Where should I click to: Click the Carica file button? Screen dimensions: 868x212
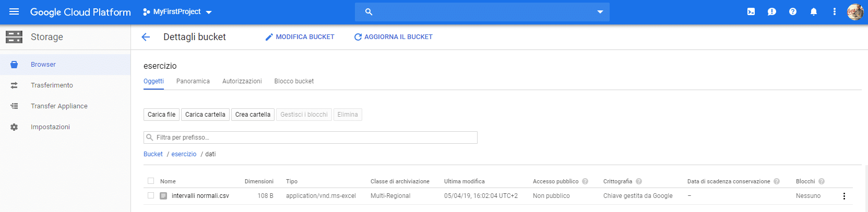(x=161, y=115)
